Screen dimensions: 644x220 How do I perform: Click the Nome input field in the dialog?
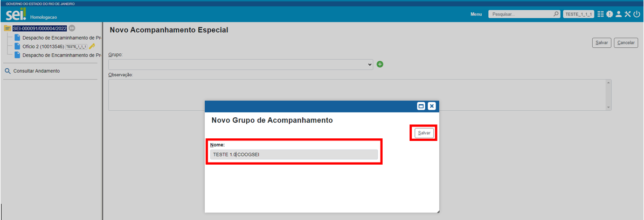coord(294,154)
